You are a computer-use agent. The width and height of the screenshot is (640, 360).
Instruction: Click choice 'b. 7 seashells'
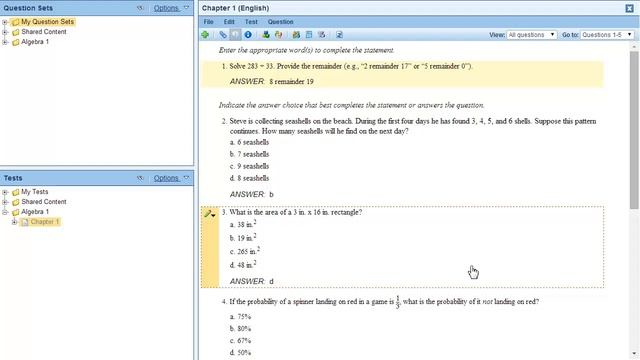[249, 154]
